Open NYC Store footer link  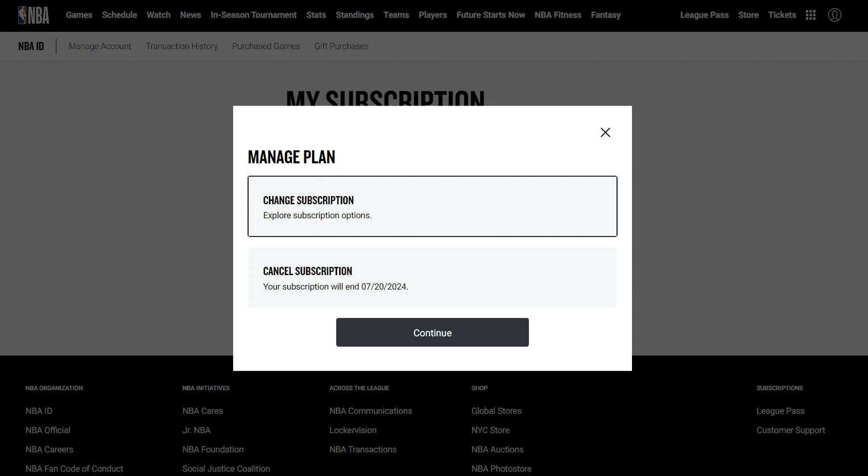(490, 430)
